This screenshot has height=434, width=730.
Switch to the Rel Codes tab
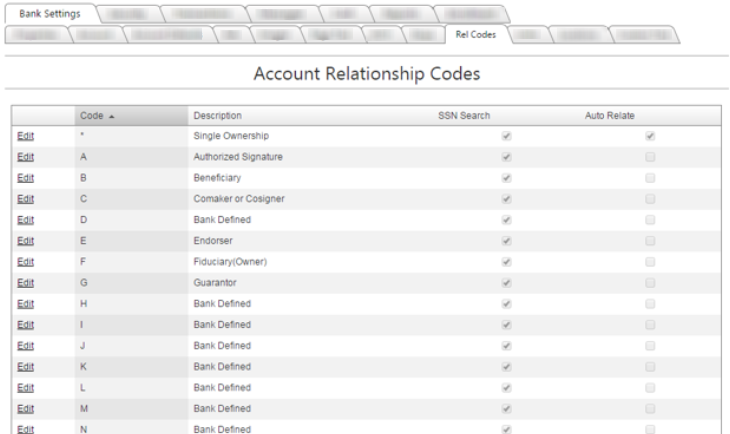click(476, 34)
